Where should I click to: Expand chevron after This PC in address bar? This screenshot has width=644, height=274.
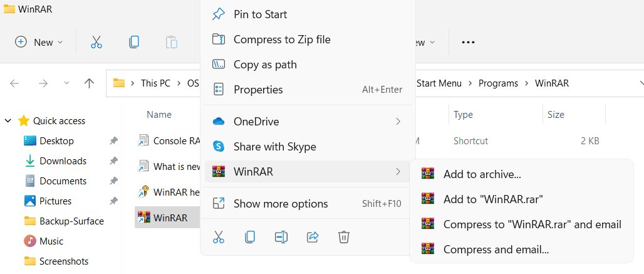(179, 83)
